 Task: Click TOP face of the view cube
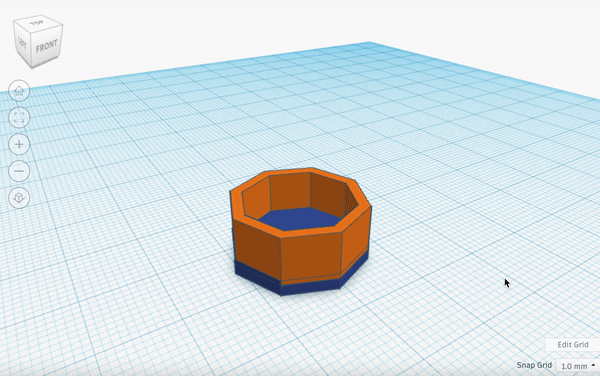[37, 23]
